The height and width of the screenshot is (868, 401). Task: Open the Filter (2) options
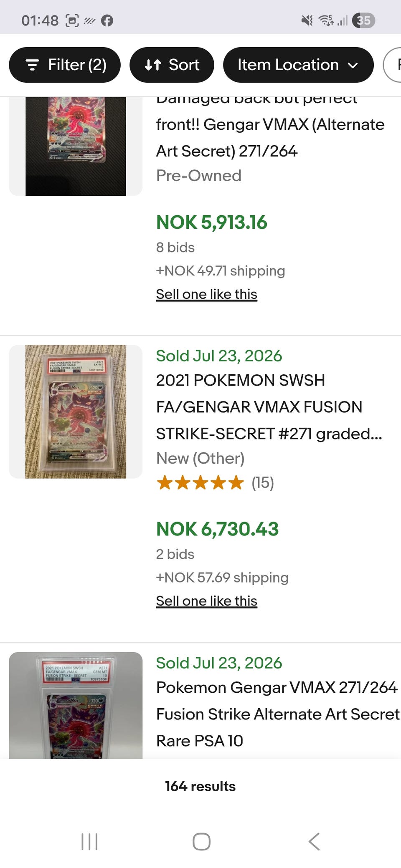(65, 65)
